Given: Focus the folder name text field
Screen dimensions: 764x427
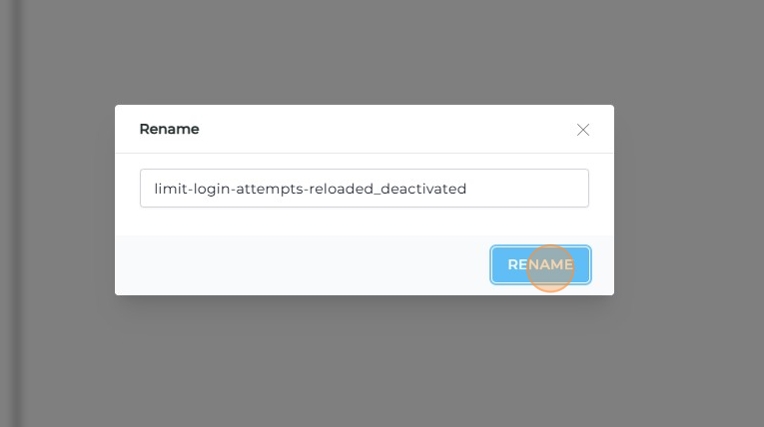Looking at the screenshot, I should [x=364, y=188].
